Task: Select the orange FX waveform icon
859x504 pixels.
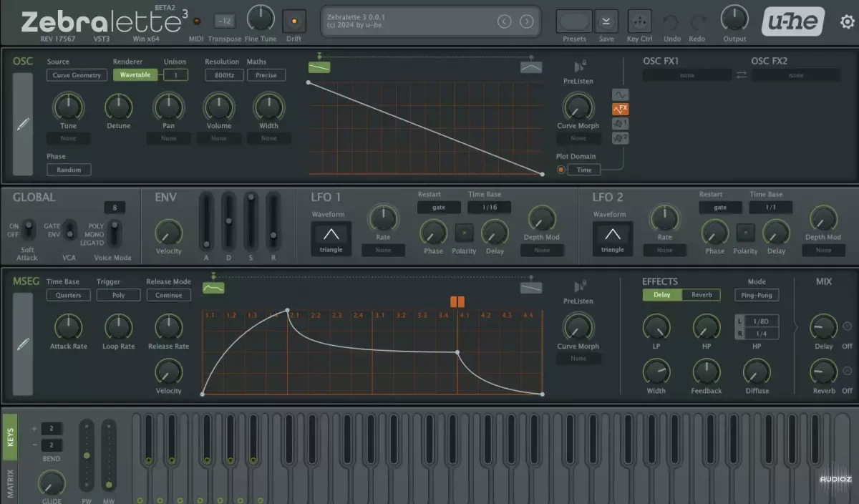Action: pos(620,109)
